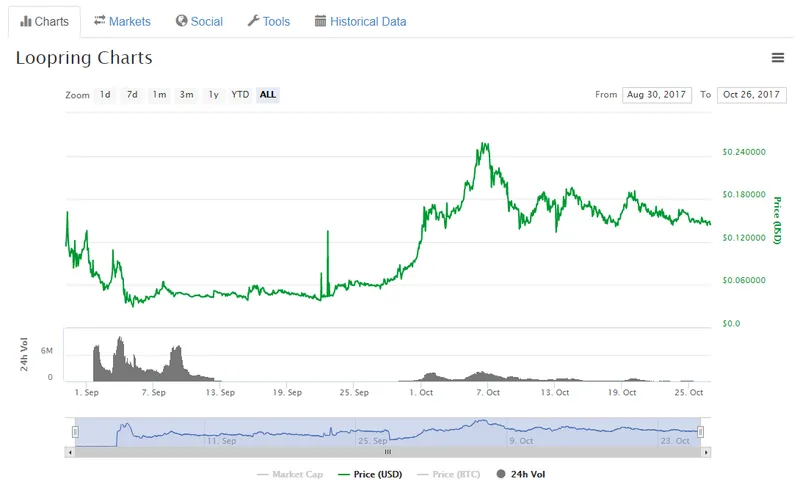This screenshot has width=800, height=487.
Task: Click the 23. Oct navigator label
Action: pos(675,441)
